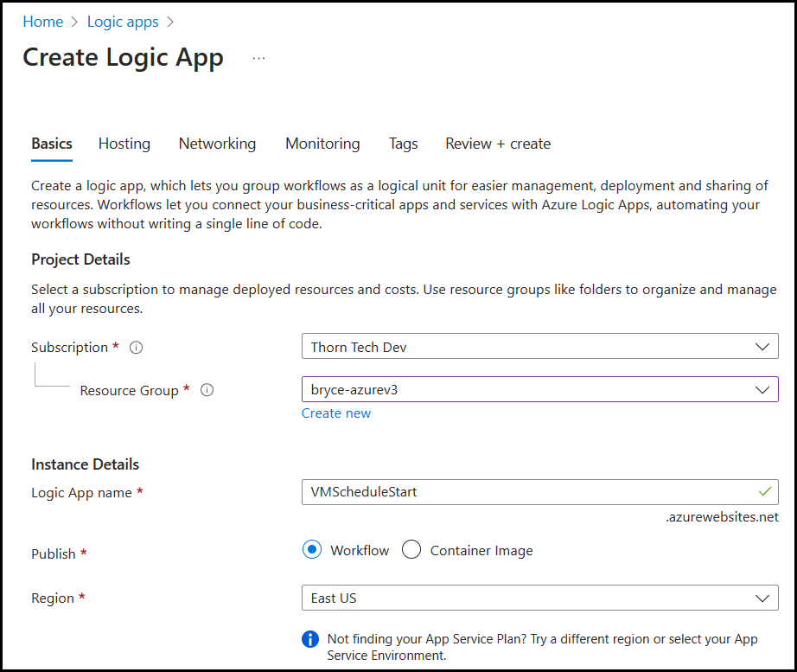Click the Region field label
This screenshot has width=797, height=672.
click(53, 598)
